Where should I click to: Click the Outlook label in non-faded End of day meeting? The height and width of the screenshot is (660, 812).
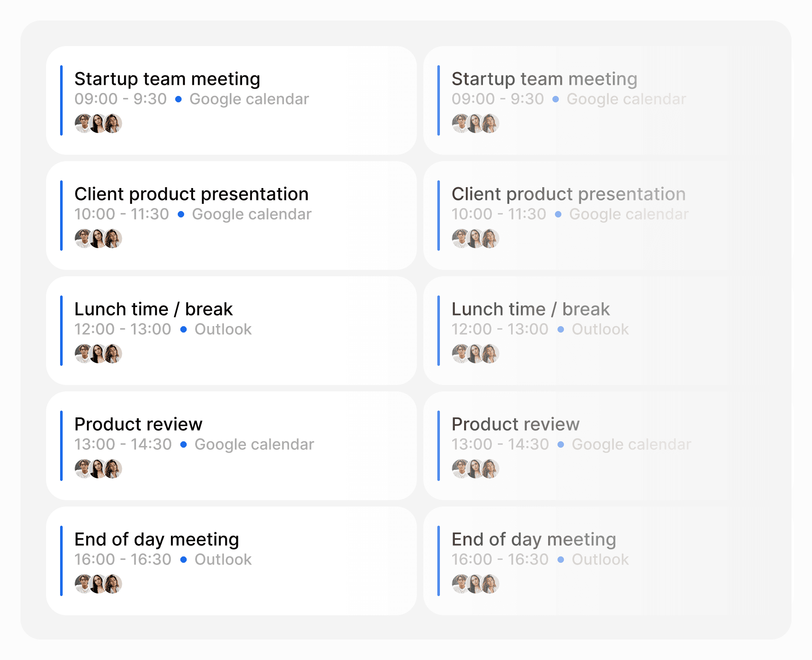pyautogui.click(x=223, y=560)
